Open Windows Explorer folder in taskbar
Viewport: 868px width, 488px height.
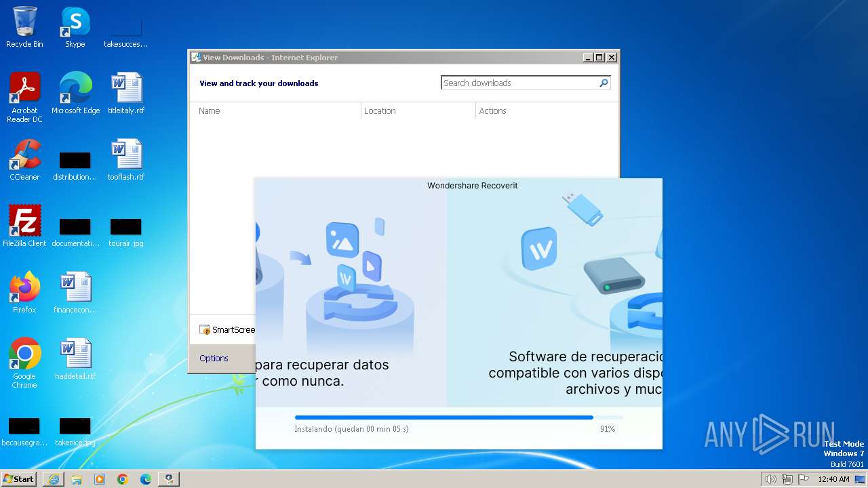click(77, 479)
